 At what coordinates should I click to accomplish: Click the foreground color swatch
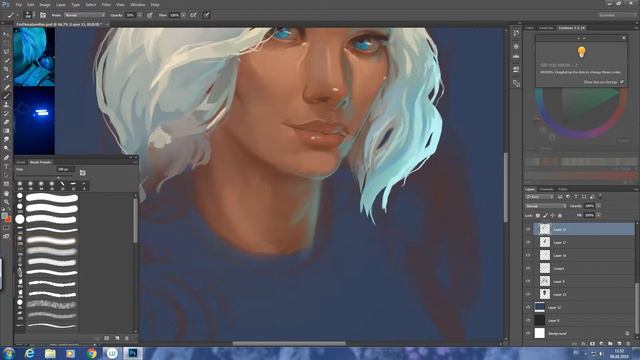click(x=4, y=216)
